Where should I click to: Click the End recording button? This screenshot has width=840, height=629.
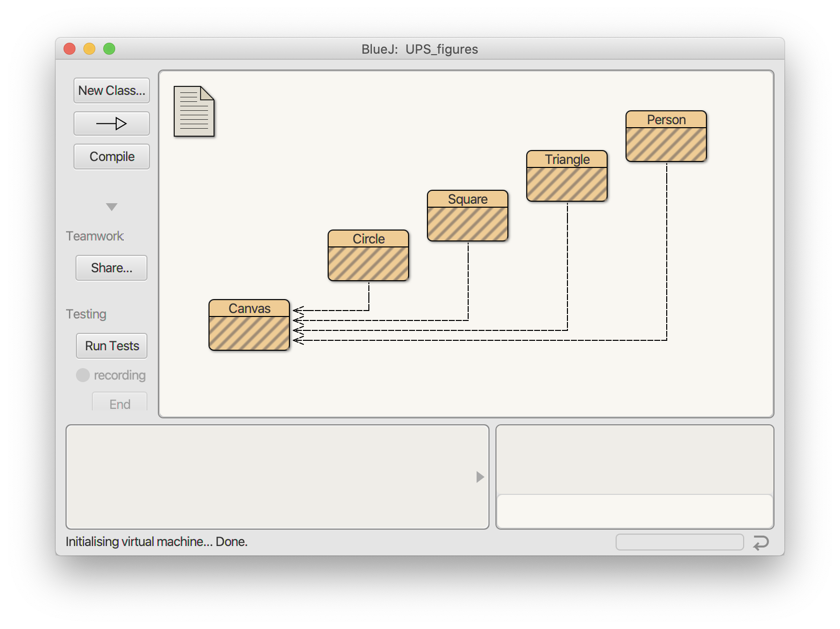[120, 402]
